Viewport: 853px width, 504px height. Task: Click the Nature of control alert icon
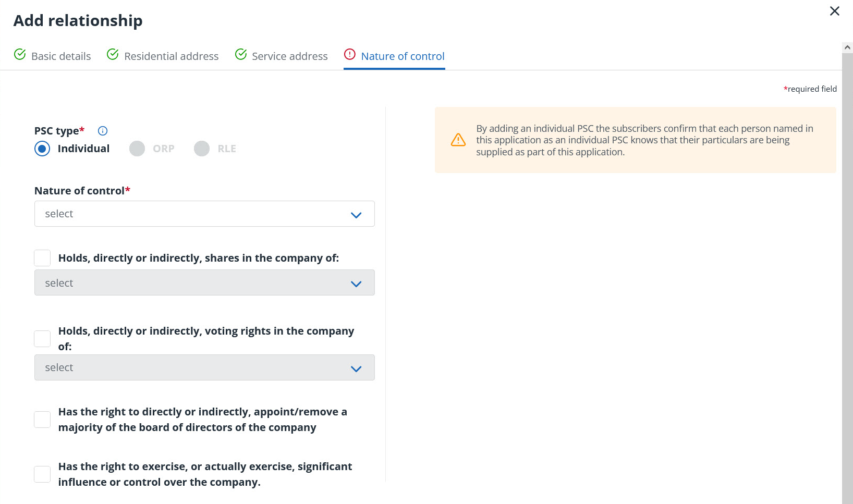[350, 54]
